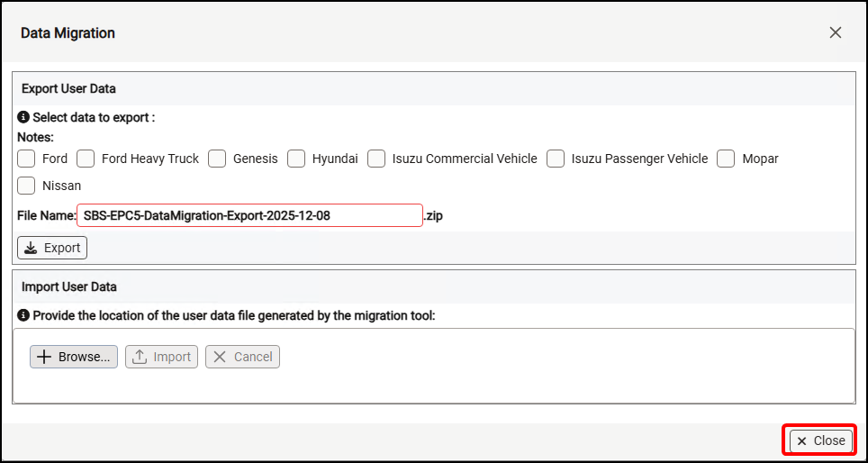Image resolution: width=868 pixels, height=463 pixels.
Task: Check the Hyundai option
Action: [x=296, y=159]
